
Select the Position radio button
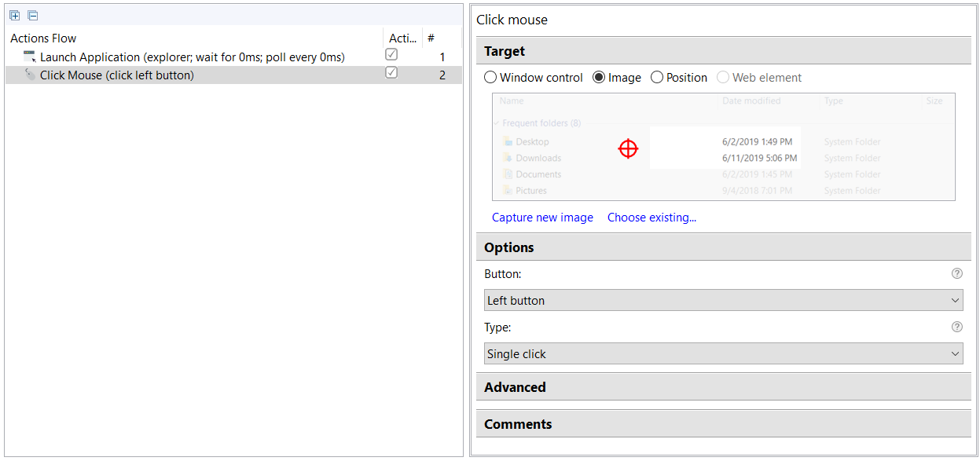(657, 77)
